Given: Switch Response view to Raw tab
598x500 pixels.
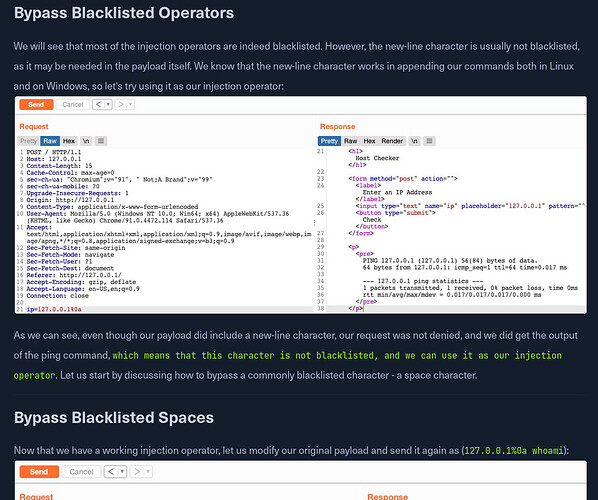Looking at the screenshot, I should pos(350,141).
